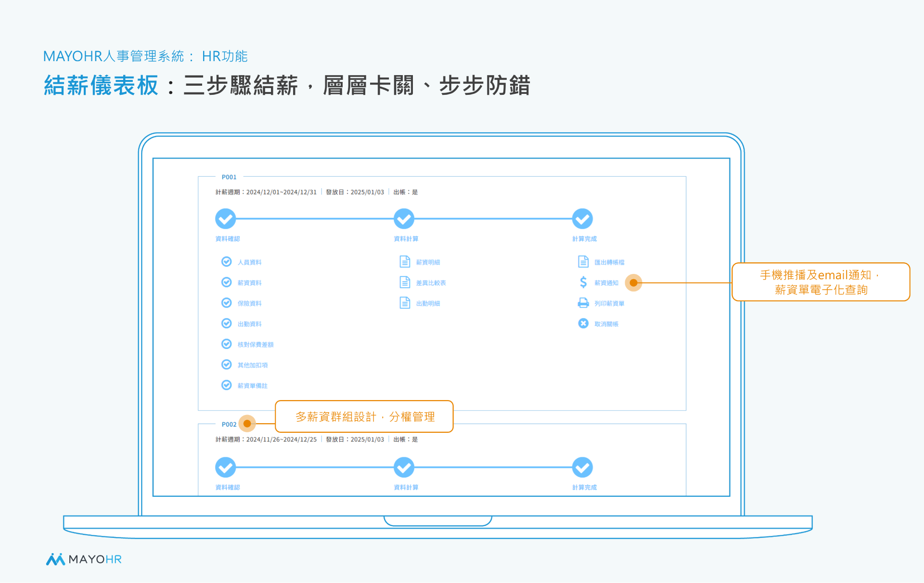Image resolution: width=924 pixels, height=583 pixels.
Task: Click P001 資料計算 step circle
Action: 404,219
